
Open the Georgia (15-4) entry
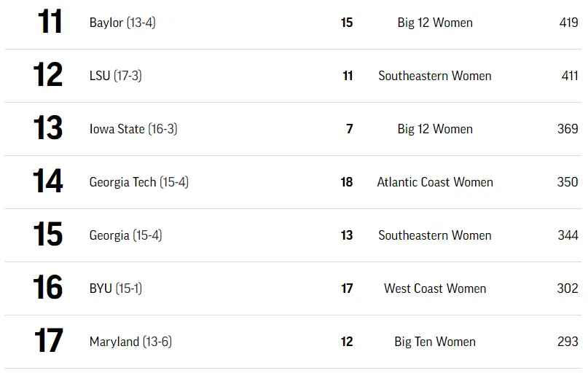click(125, 235)
